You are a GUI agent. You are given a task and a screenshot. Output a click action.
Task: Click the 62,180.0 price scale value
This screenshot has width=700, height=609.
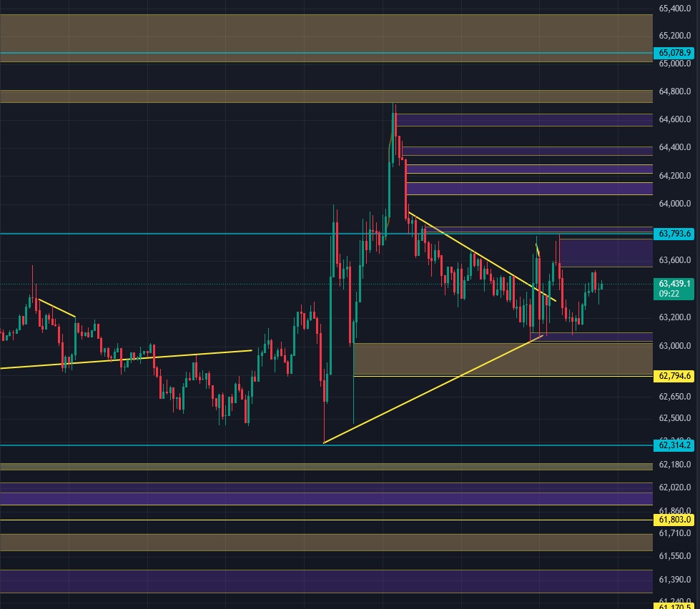(674, 465)
